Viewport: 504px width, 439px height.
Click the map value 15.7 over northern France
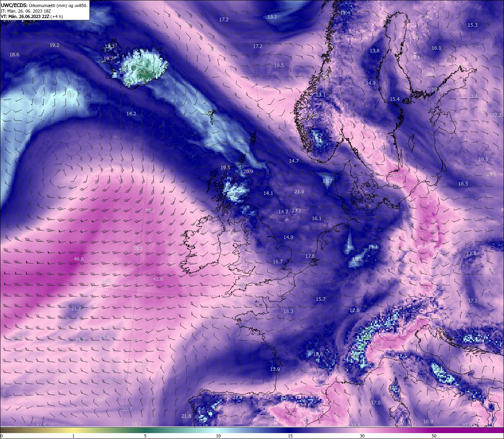coord(321,299)
